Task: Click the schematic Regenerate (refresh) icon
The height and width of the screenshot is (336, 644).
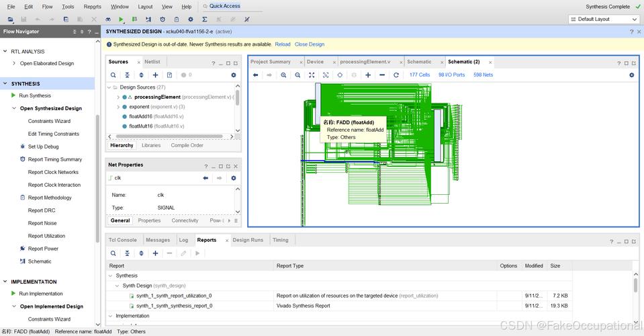Action: (396, 75)
